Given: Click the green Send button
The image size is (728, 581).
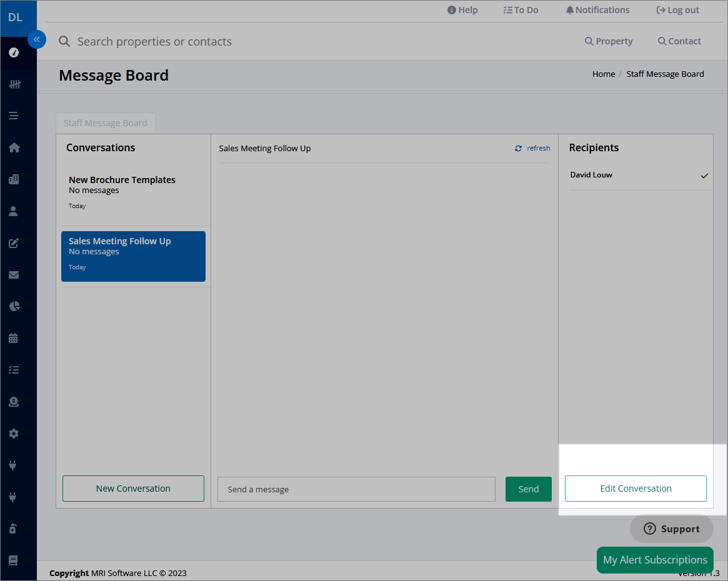Looking at the screenshot, I should pos(529,489).
